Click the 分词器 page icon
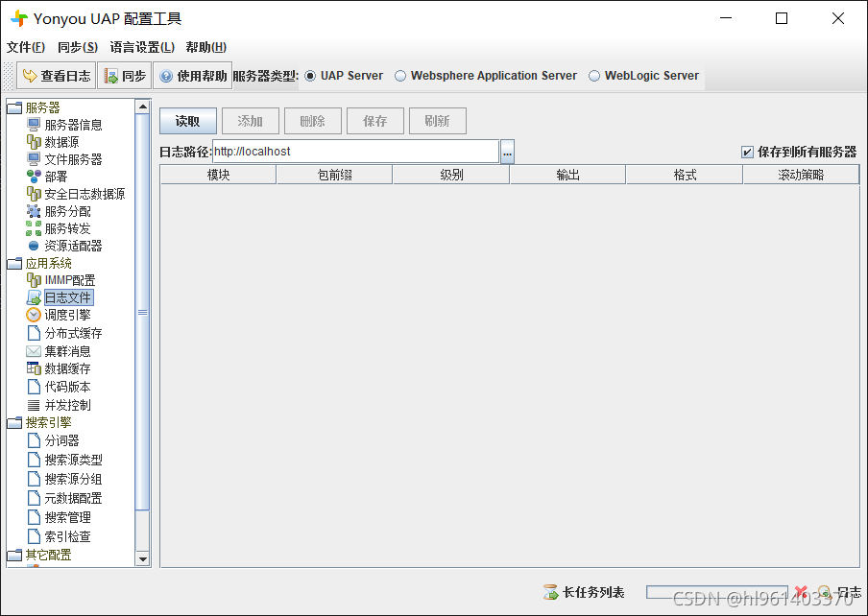Viewport: 868px width, 616px height. (x=34, y=440)
